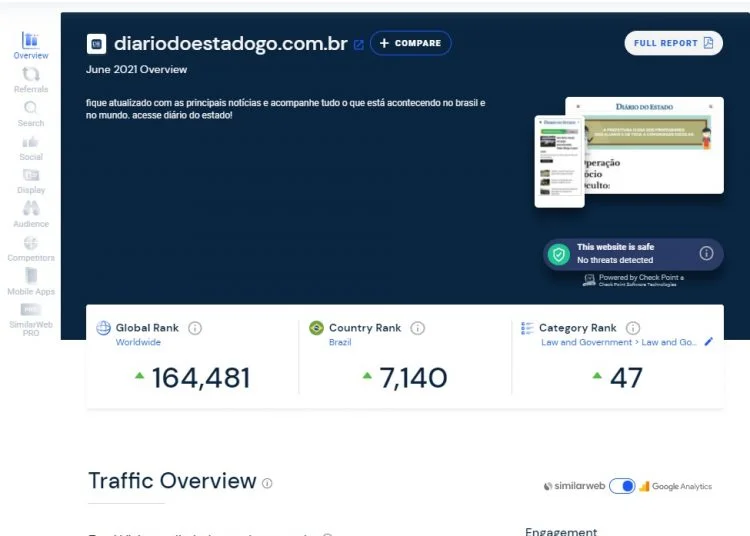Click the Google Analytics logo icon

[644, 486]
